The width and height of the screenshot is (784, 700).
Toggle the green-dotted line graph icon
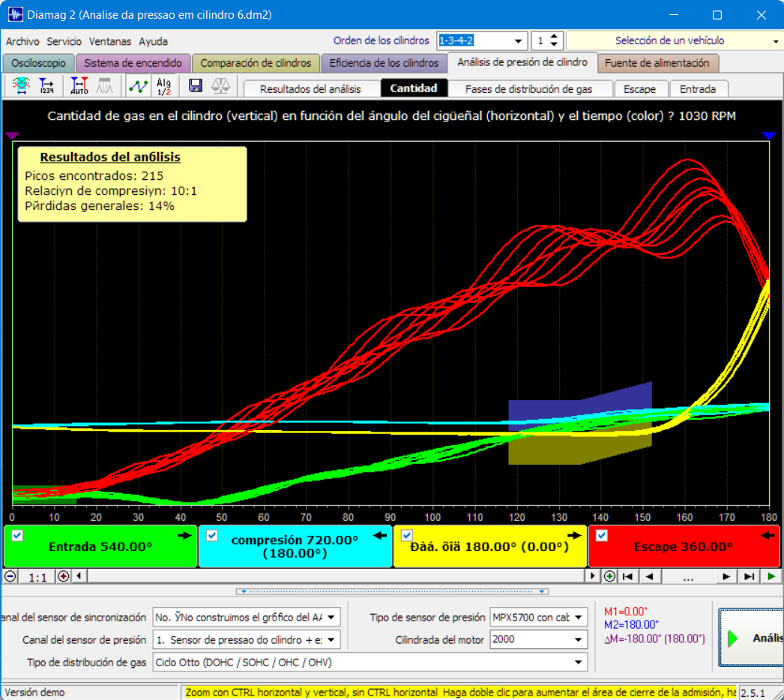(x=138, y=86)
